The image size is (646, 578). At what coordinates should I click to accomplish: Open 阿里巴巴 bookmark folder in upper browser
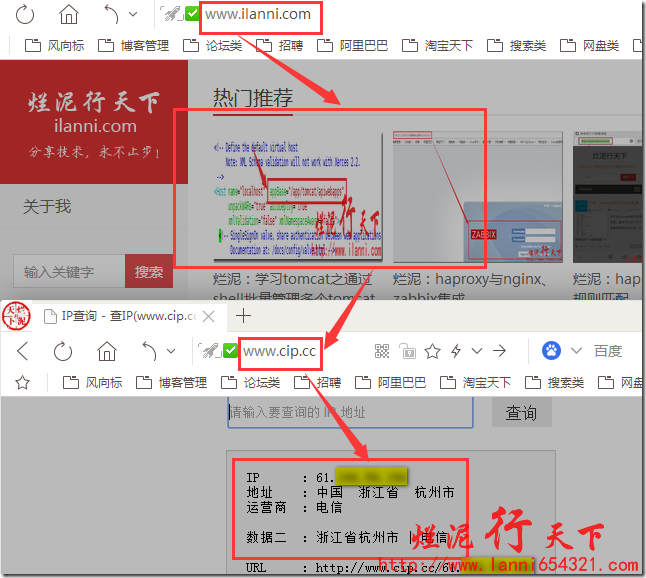(x=352, y=45)
